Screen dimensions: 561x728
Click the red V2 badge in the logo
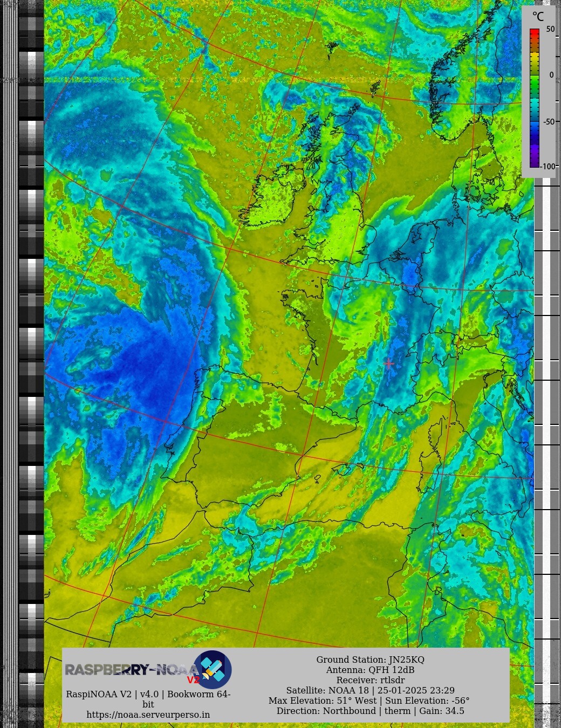point(193,679)
